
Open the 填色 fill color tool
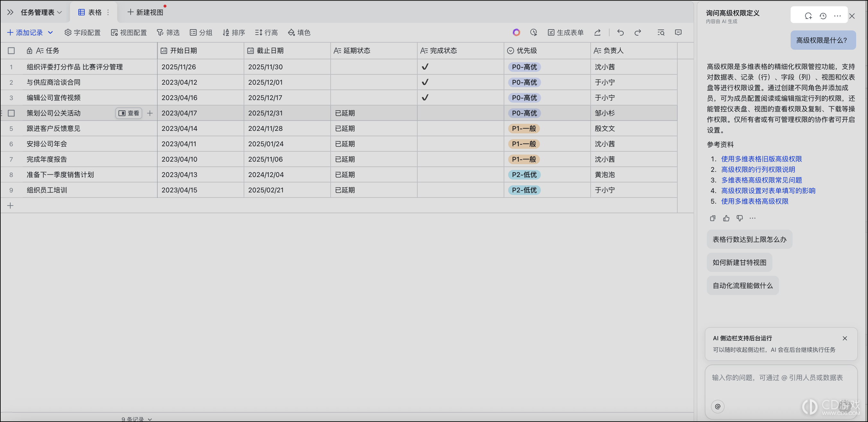click(x=299, y=33)
